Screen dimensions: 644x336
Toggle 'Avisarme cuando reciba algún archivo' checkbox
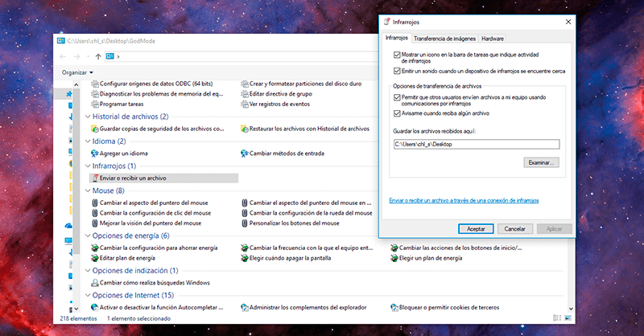pos(397,113)
